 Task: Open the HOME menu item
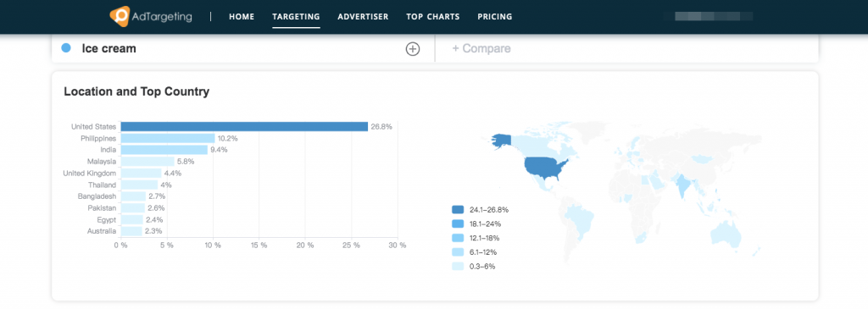242,17
